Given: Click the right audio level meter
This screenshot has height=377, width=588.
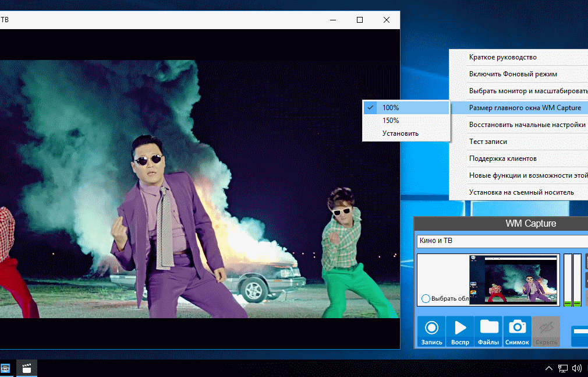Looking at the screenshot, I should click(x=578, y=280).
